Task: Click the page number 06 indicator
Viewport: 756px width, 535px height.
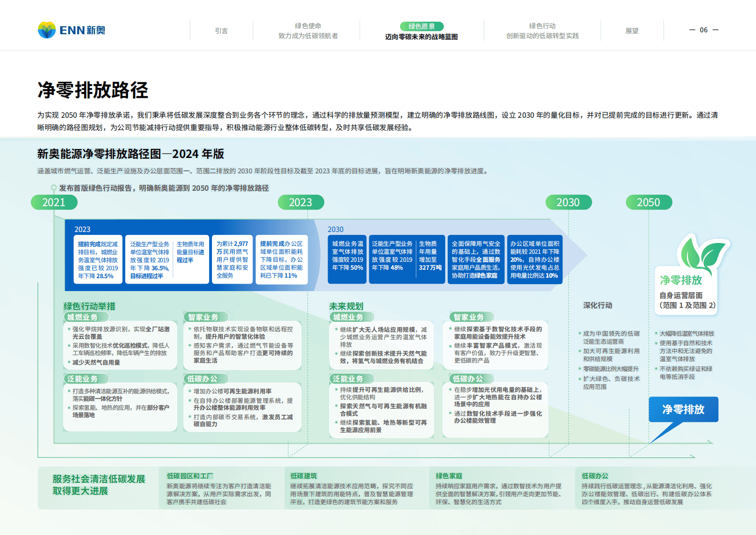Action: 703,30
